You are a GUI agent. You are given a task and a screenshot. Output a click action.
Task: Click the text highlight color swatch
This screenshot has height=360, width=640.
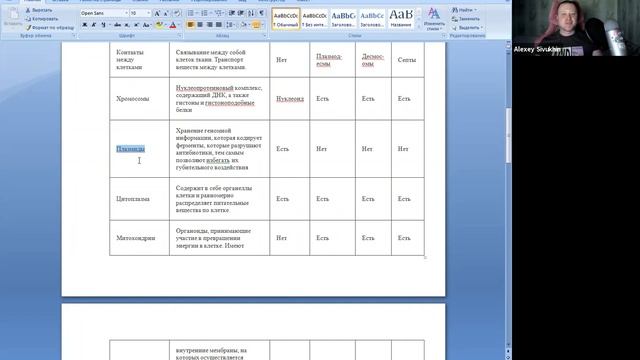(159, 25)
